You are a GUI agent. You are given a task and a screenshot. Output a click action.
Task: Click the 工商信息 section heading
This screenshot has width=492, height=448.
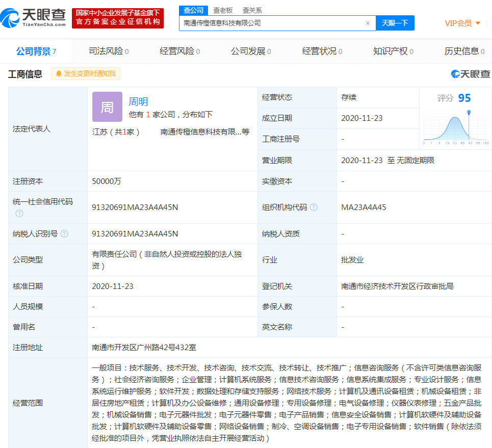click(x=25, y=74)
